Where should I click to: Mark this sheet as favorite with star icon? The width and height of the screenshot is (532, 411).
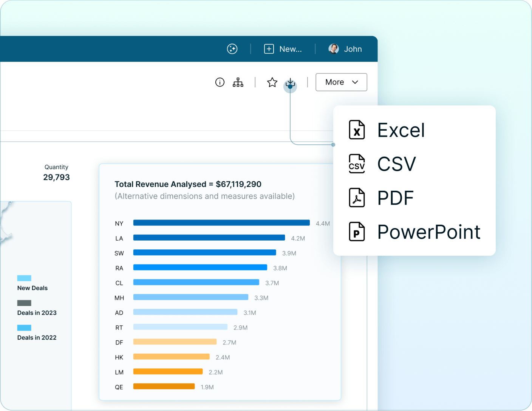[272, 82]
